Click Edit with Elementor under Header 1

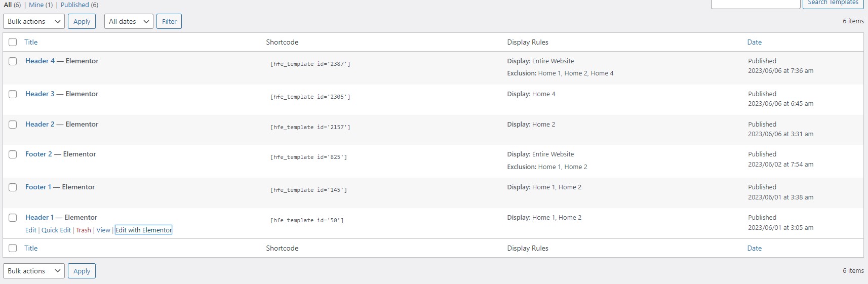144,230
